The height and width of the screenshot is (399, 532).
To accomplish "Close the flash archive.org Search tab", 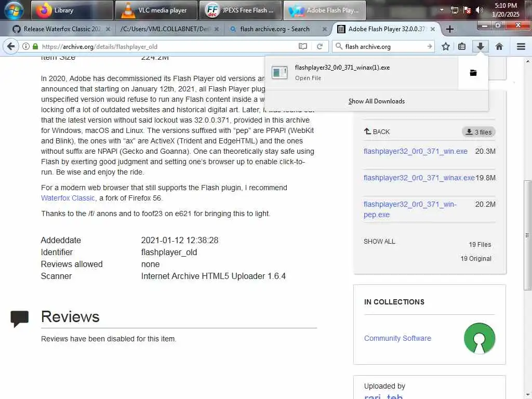I will 324,29.
